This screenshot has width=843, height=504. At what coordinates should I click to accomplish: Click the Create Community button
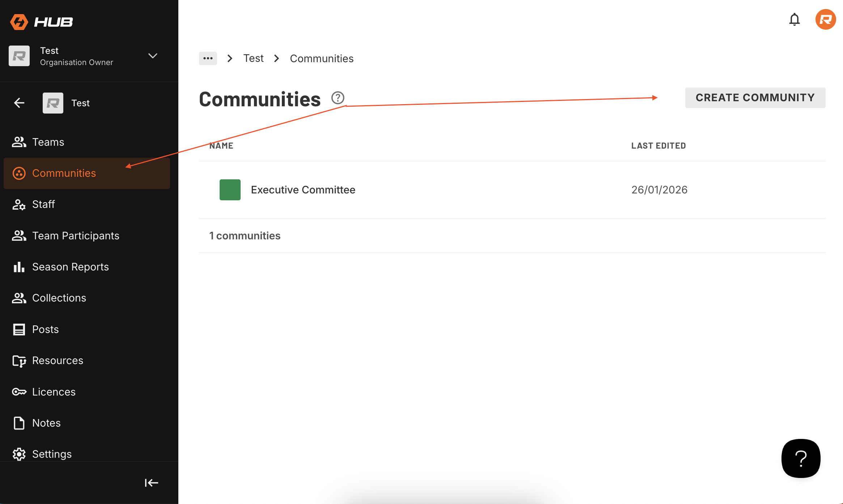click(755, 98)
